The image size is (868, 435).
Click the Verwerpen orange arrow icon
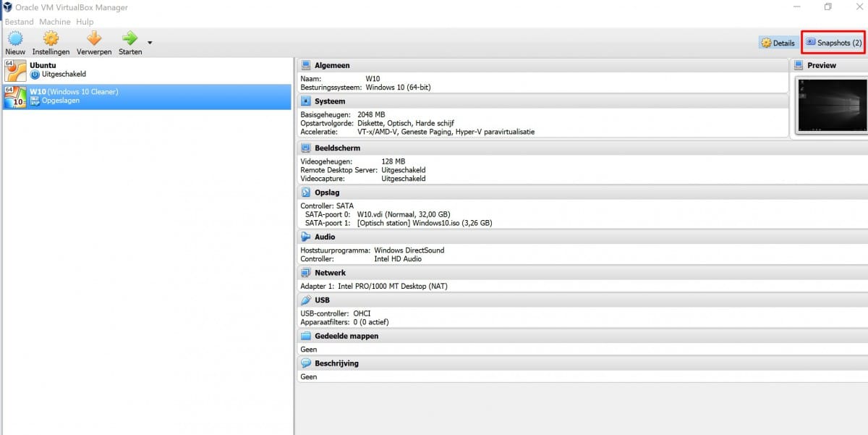94,39
